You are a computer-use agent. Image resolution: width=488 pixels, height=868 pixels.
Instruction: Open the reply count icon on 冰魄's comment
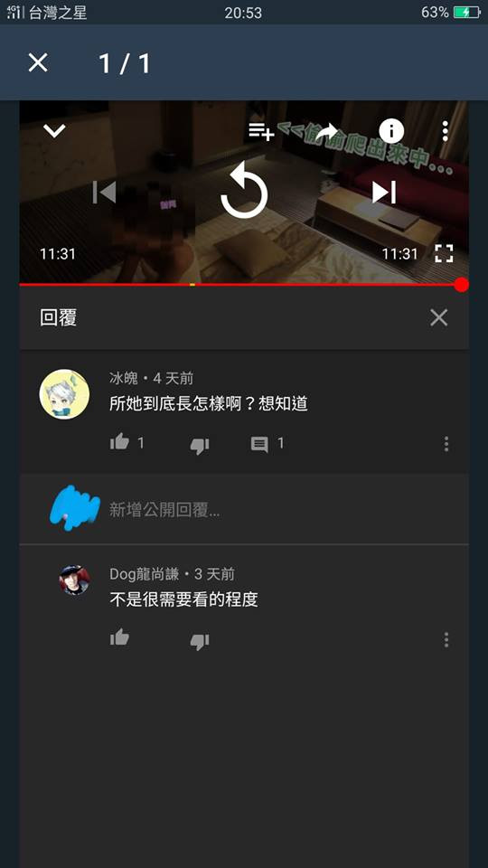coord(259,444)
